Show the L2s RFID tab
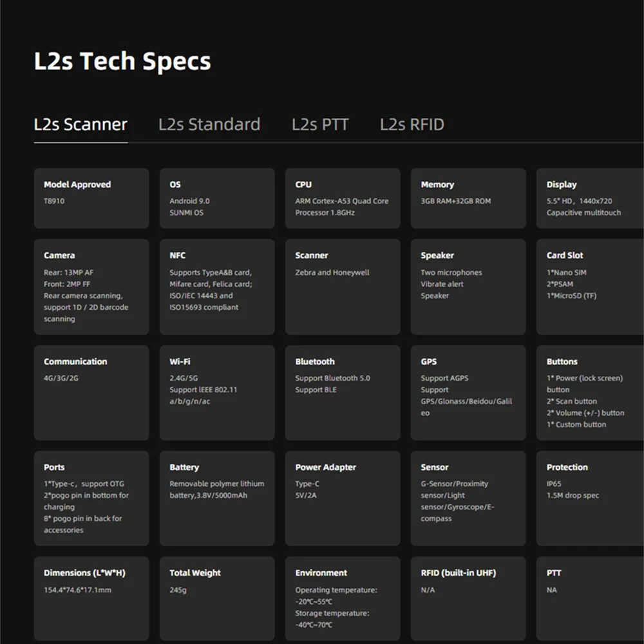Viewport: 644px width, 644px height. click(x=412, y=124)
